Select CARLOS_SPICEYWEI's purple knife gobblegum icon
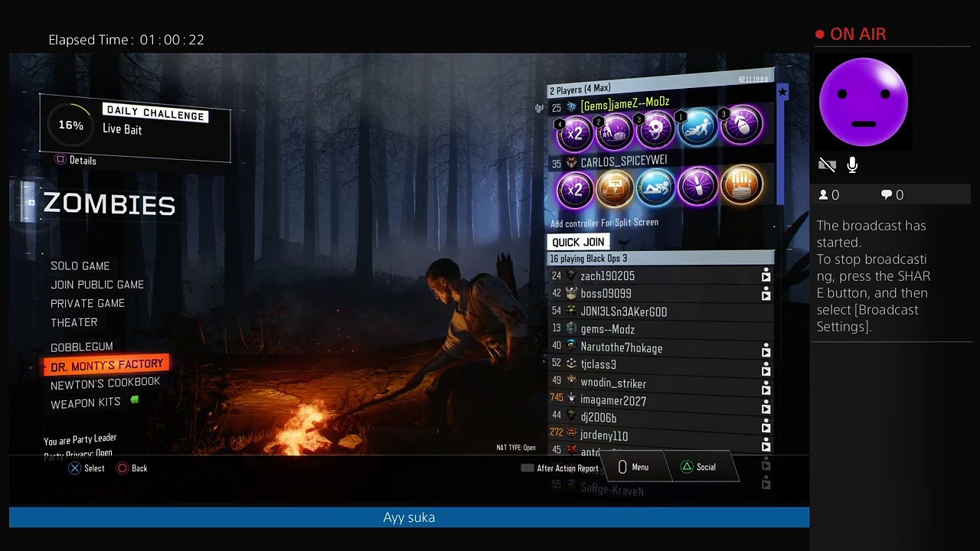This screenshot has width=980, height=551. click(698, 186)
